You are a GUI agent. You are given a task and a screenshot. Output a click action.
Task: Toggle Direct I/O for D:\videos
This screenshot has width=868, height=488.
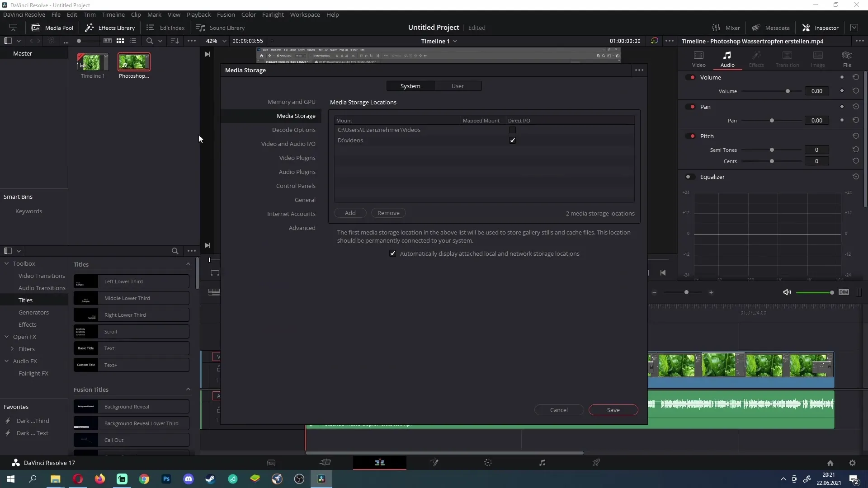pos(512,140)
